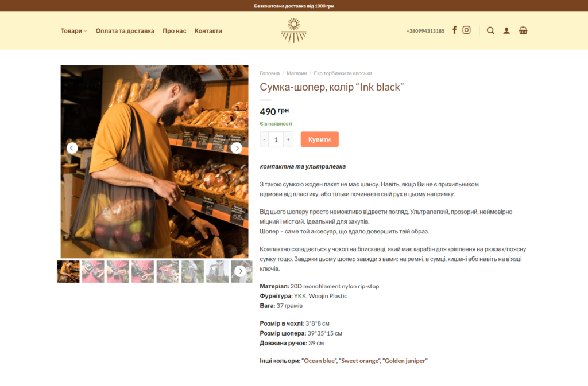The image size is (588, 386).
Task: Open the Про нас page
Action: click(175, 31)
